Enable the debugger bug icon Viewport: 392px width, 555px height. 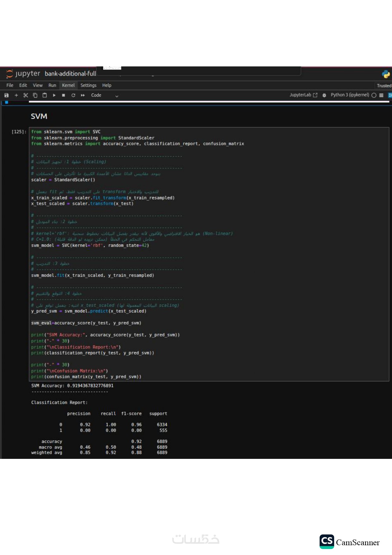click(324, 95)
